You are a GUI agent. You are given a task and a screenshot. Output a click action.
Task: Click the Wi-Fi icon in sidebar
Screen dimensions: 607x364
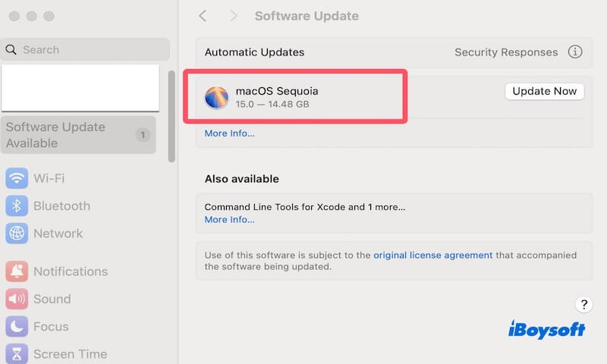[x=17, y=178]
